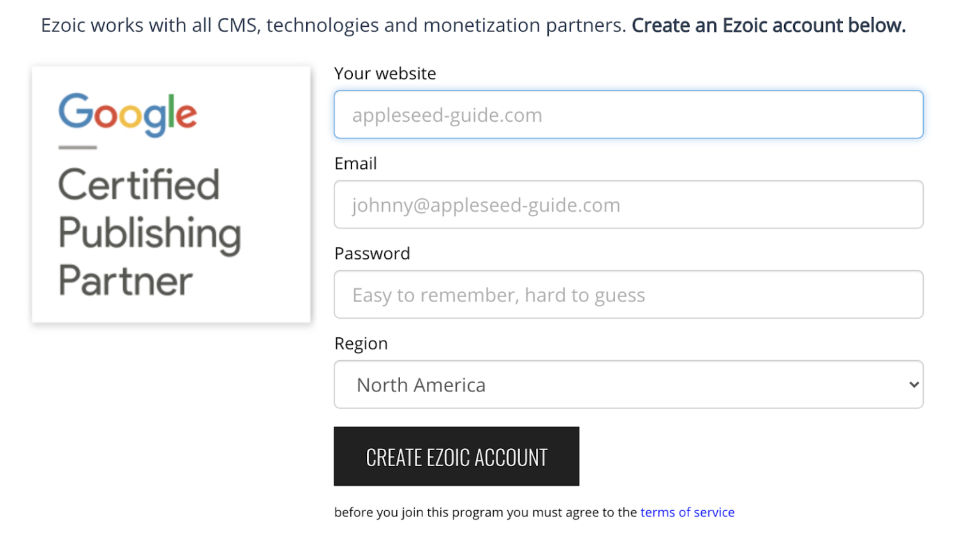Click the Email input showing appleseed-guide placeholder
This screenshot has width=980, height=540.
[628, 205]
